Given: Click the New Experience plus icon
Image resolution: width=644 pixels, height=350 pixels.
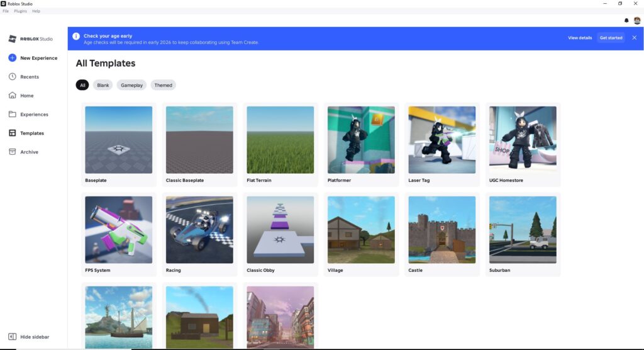Looking at the screenshot, I should coord(13,58).
